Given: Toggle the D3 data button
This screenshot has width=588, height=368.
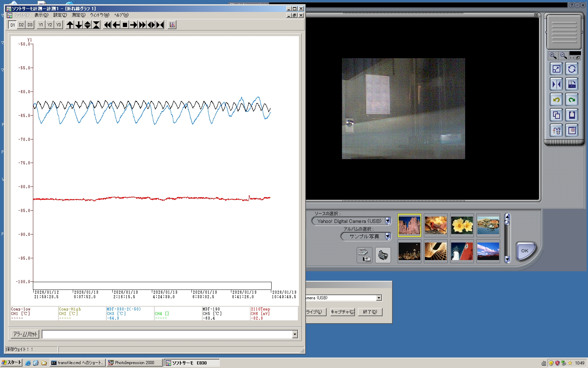Looking at the screenshot, I should [30, 25].
